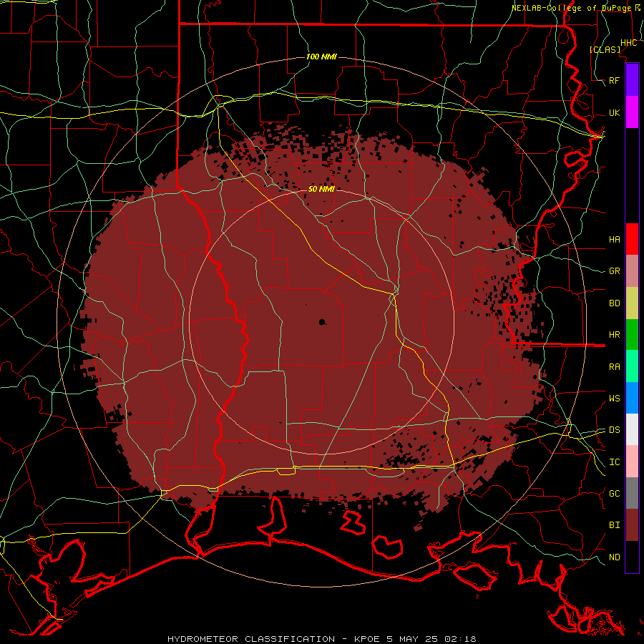Click the RA label text in legend
The width and height of the screenshot is (644, 644).
(614, 367)
